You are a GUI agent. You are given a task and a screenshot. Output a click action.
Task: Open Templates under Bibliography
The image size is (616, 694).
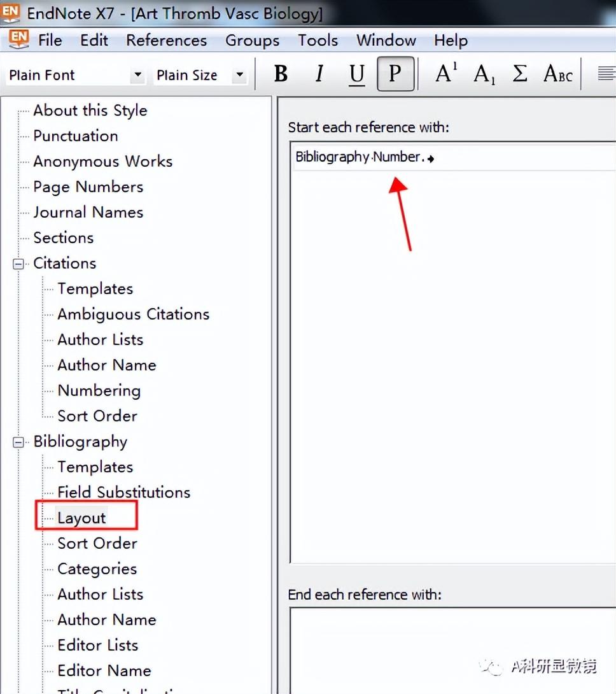[x=95, y=467]
